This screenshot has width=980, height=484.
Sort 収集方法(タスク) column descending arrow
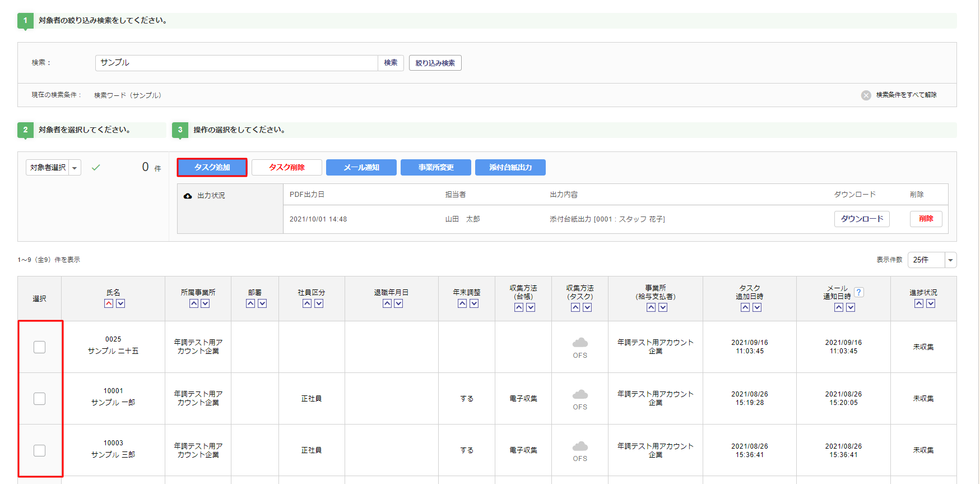tap(587, 307)
